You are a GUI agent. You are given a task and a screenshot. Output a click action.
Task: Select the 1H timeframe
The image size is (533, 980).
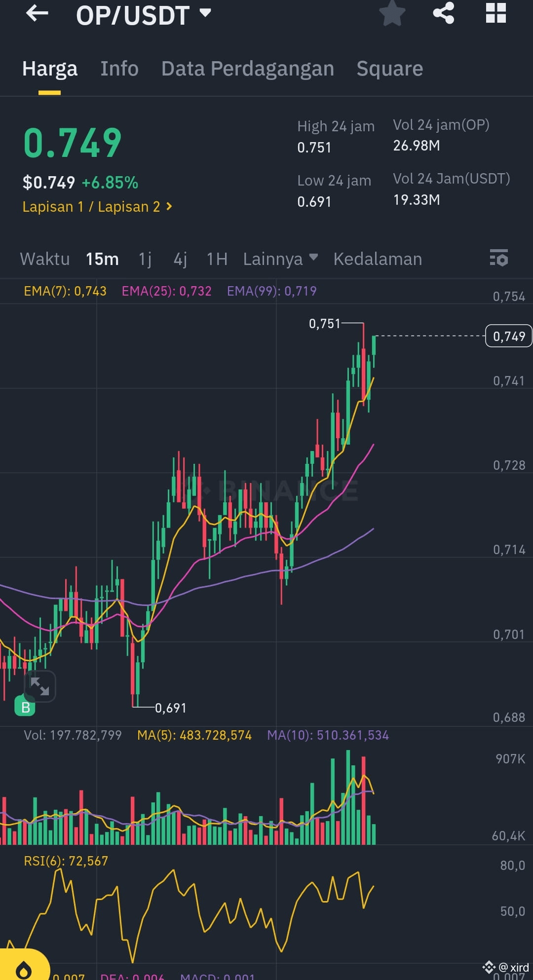coord(217,259)
